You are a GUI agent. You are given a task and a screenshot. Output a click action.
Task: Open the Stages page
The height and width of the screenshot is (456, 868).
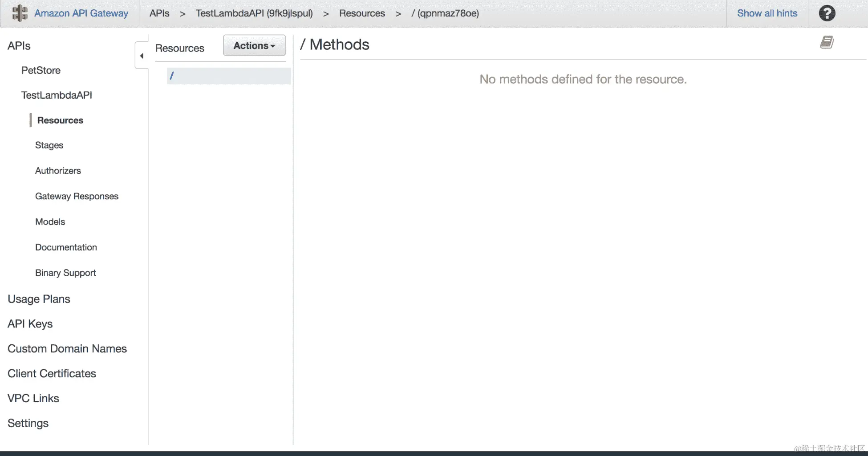(49, 145)
